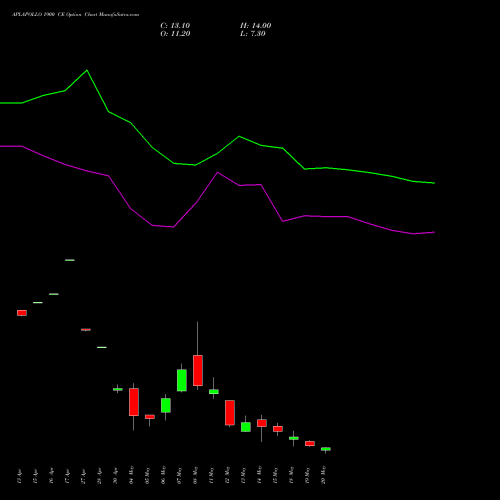Select the red candlestick for 14 May

click(262, 423)
